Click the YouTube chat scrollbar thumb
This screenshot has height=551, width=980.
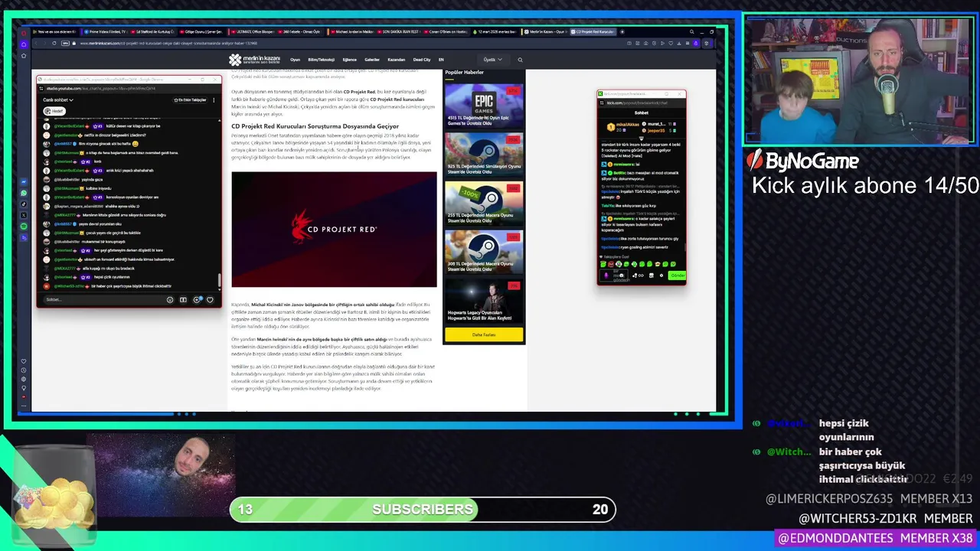coord(219,279)
